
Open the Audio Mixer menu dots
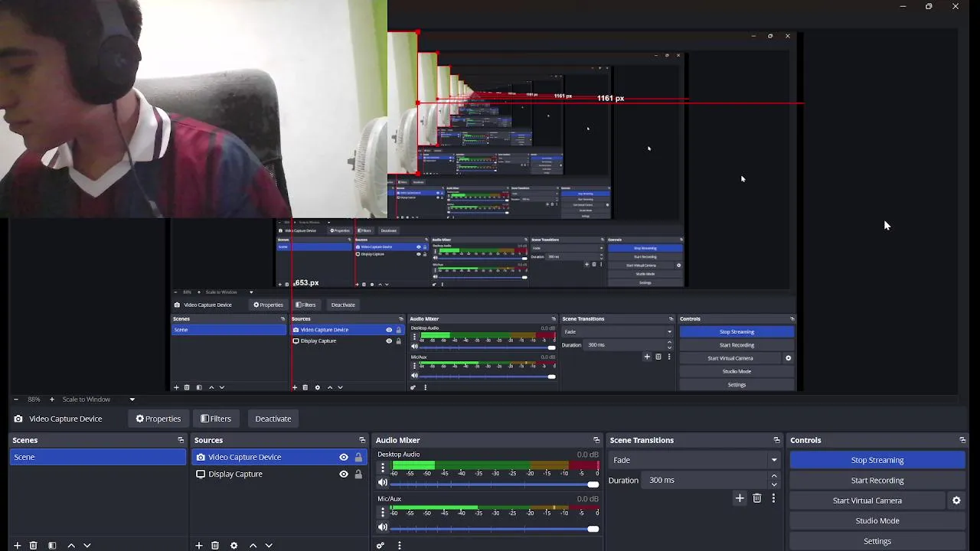tap(399, 546)
